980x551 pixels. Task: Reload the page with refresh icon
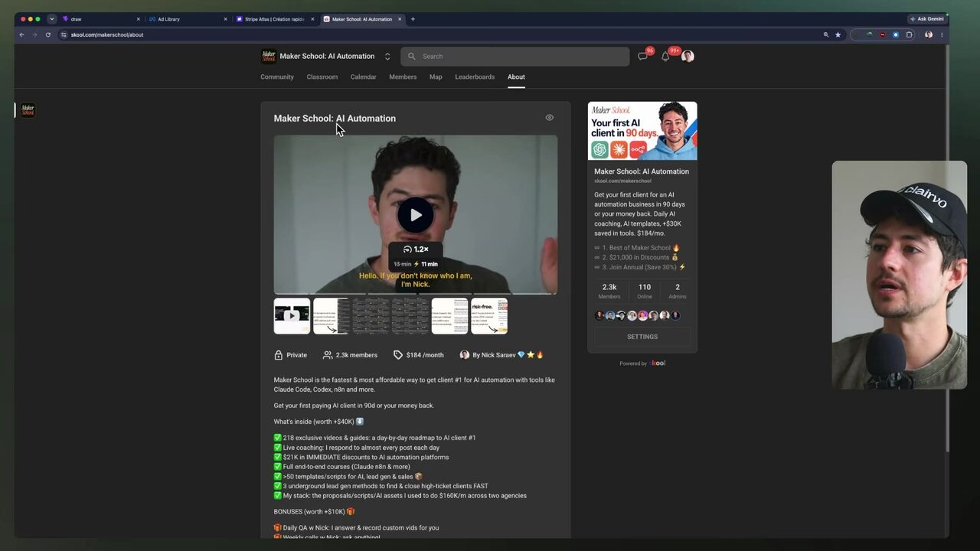point(48,34)
